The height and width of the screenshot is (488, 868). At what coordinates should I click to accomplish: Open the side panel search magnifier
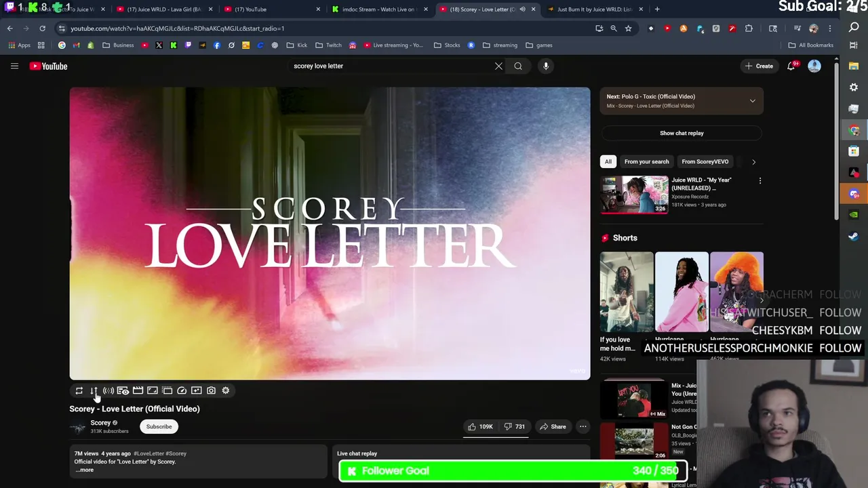point(854,27)
